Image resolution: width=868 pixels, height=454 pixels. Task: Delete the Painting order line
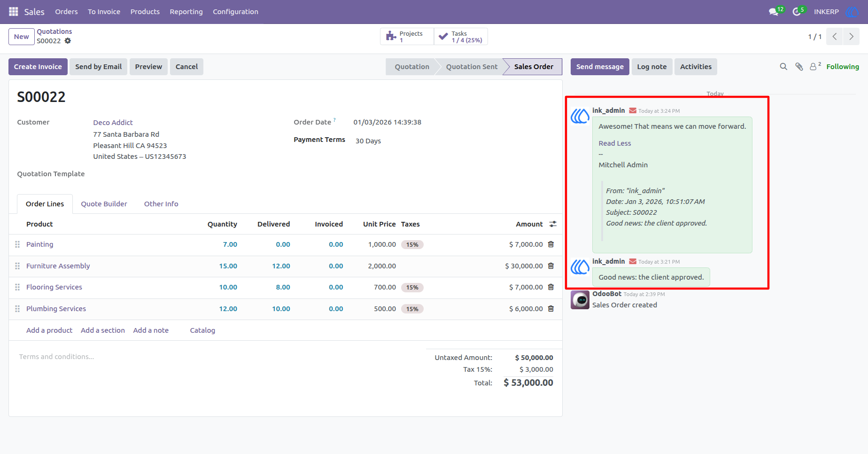(x=551, y=244)
